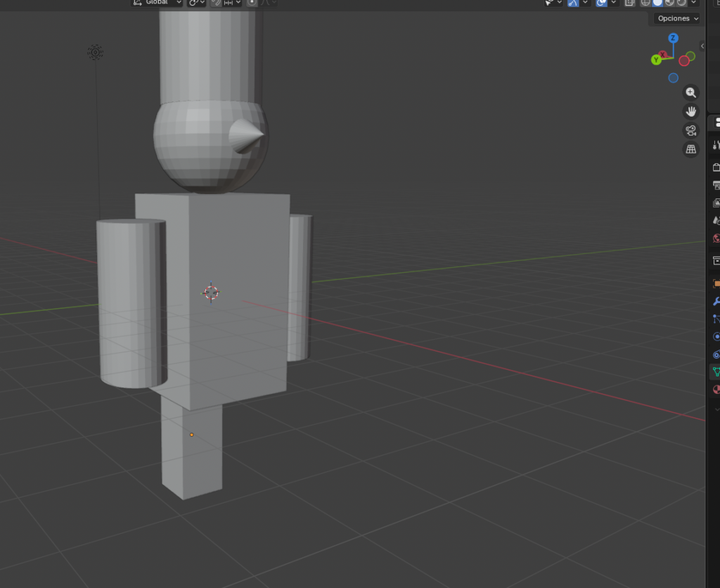Toggle the show gizmo button
Image resolution: width=720 pixels, height=588 pixels.
[x=573, y=3]
